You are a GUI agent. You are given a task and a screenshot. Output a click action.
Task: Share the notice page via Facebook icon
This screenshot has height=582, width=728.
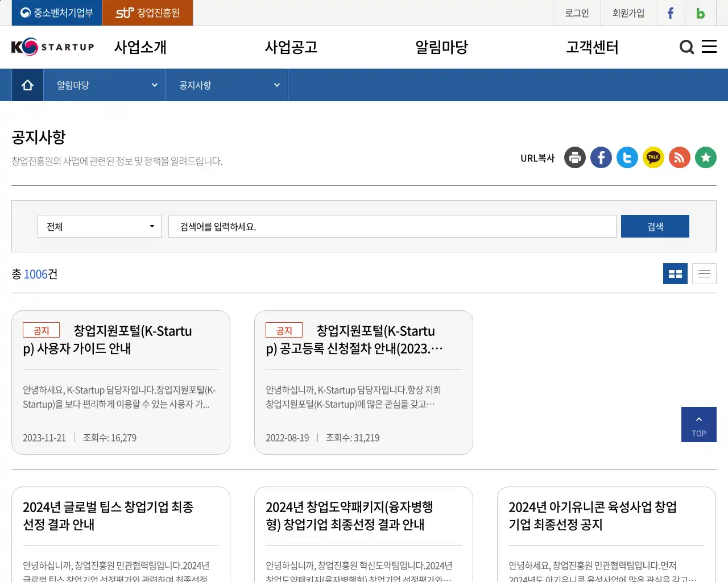pyautogui.click(x=601, y=157)
